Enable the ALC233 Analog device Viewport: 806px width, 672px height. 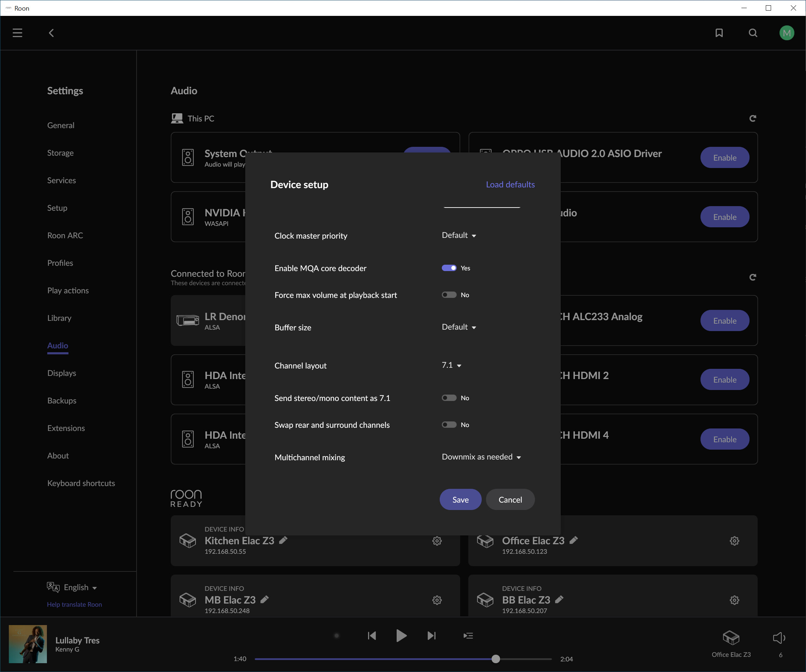(724, 320)
